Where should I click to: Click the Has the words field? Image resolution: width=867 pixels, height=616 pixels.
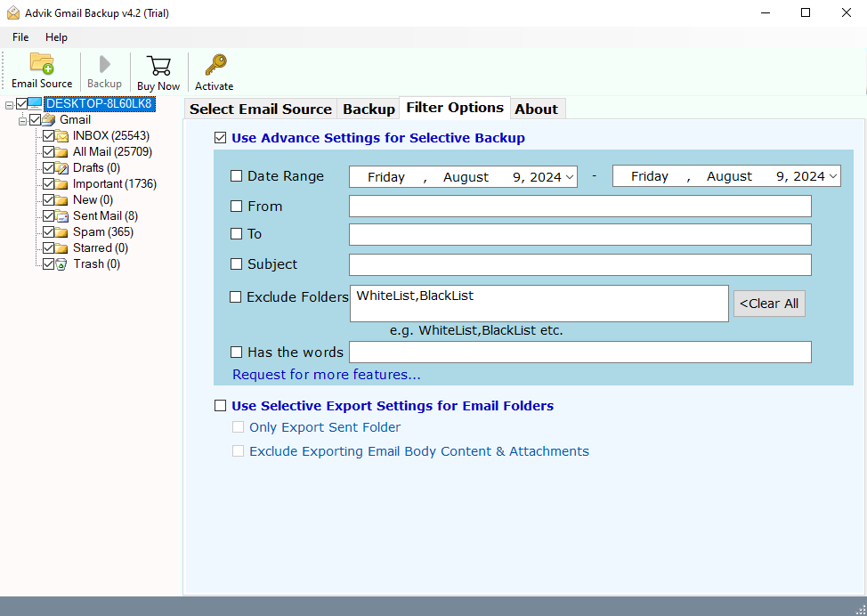580,353
